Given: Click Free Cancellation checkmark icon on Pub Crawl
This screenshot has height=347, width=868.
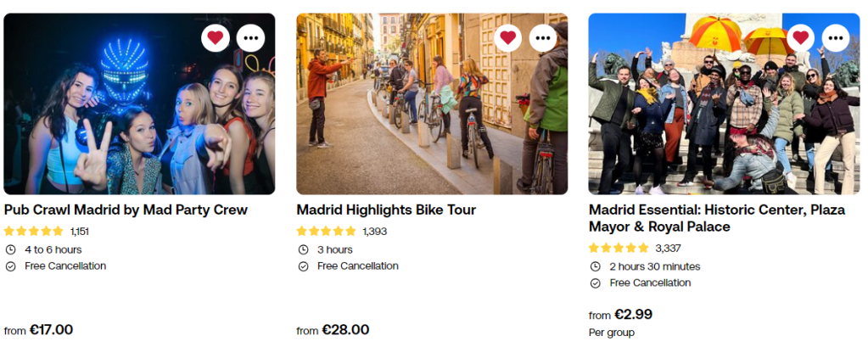Looking at the screenshot, I should tap(10, 266).
